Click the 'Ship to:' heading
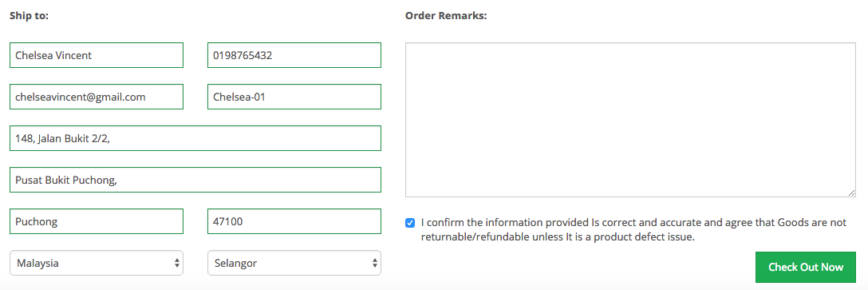Viewport: 868px width, 290px height. 30,15
